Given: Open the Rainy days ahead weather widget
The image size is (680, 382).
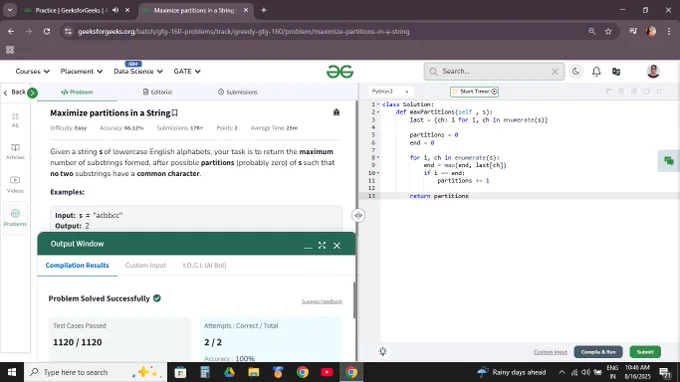Looking at the screenshot, I should (511, 372).
